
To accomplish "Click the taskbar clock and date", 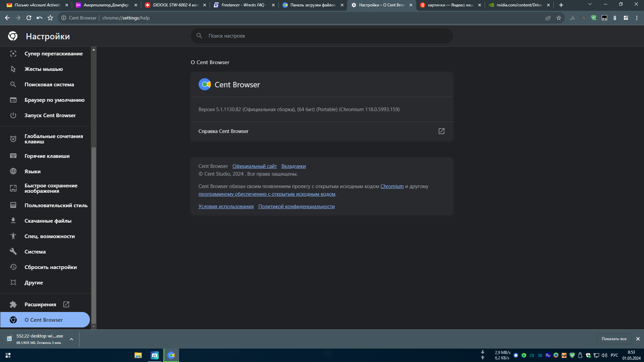I will pos(631,355).
